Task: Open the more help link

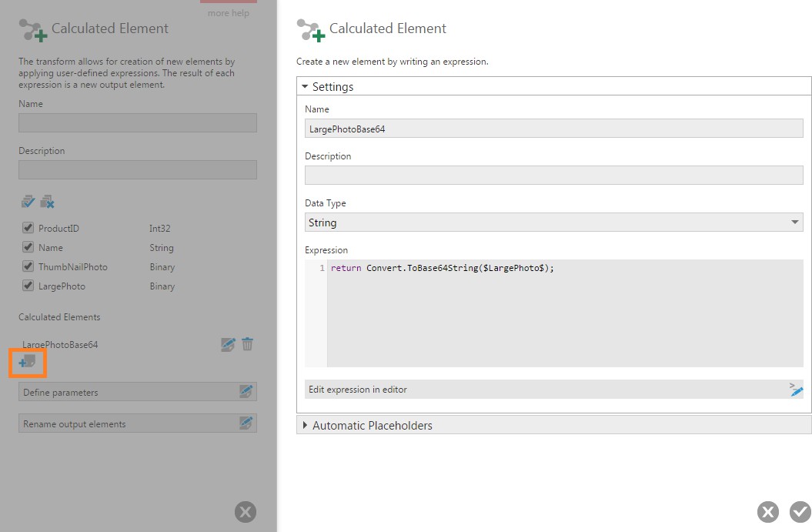Action: pyautogui.click(x=228, y=13)
